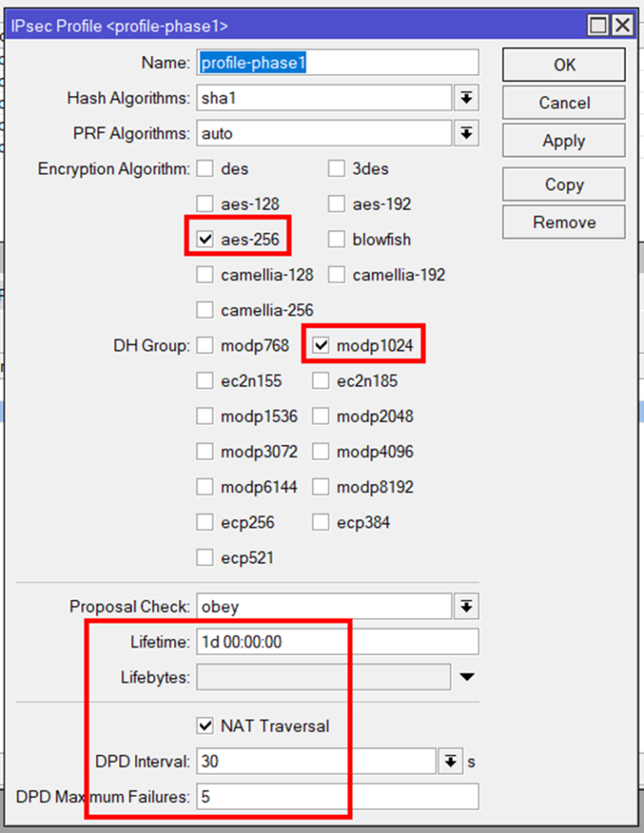Uncheck the aes-256 encryption checkbox
This screenshot has width=644, height=833.
205,240
